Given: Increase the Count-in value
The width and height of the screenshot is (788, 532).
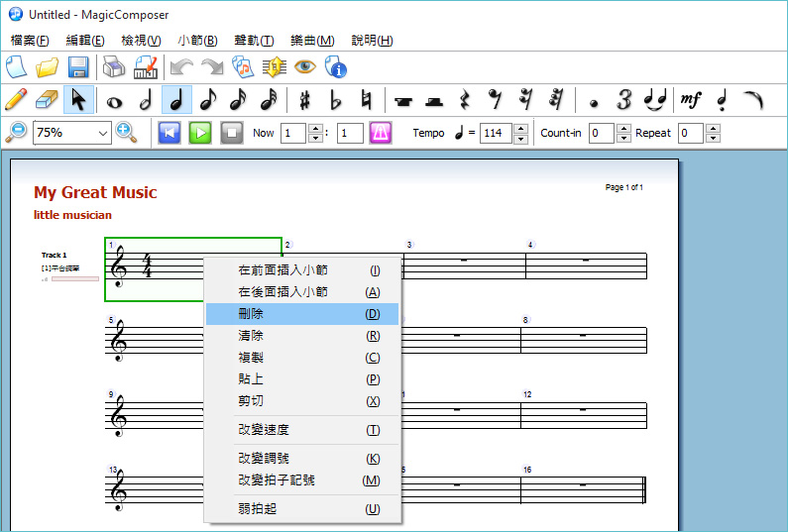Looking at the screenshot, I should click(x=623, y=128).
